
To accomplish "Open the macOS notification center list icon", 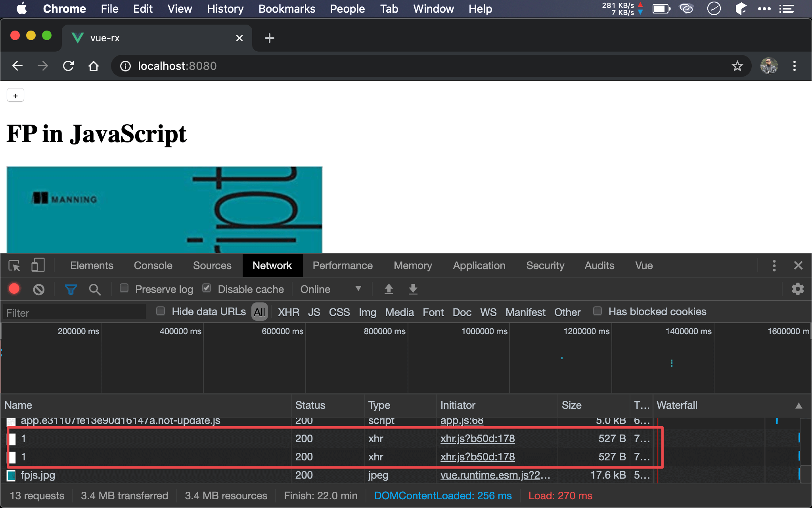I will coord(786,8).
